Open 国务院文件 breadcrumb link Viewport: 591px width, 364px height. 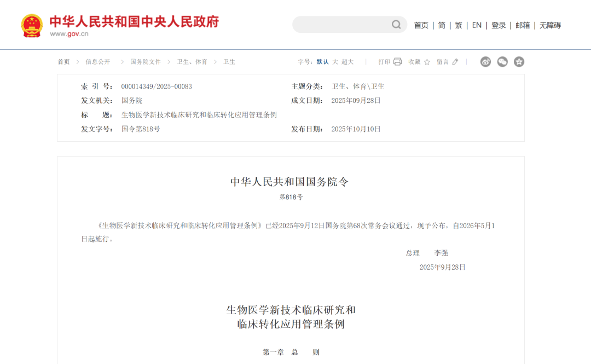pos(145,62)
